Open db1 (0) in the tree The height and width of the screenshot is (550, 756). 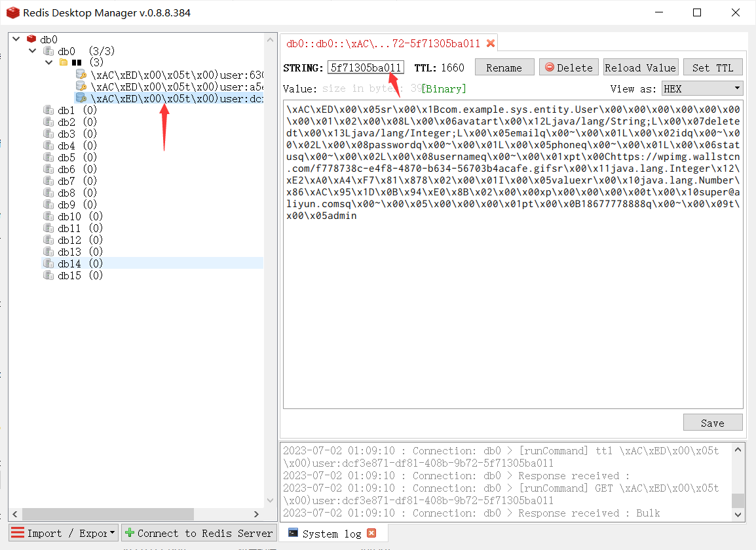click(x=77, y=111)
